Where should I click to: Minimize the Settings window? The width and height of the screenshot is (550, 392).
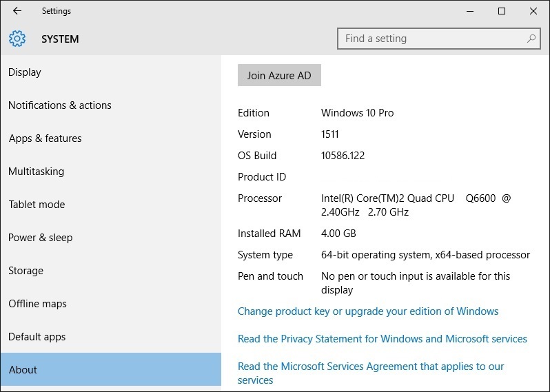(x=470, y=11)
